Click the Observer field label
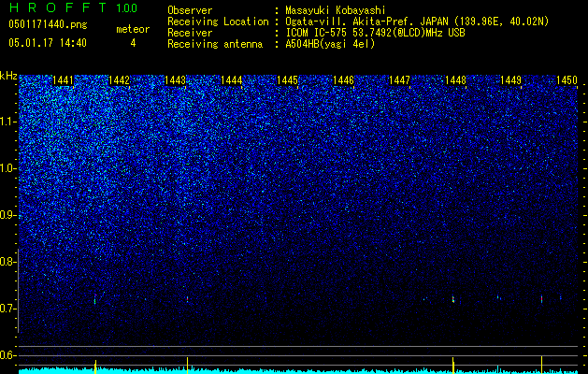Viewport: 588px width, 374px height. (190, 10)
